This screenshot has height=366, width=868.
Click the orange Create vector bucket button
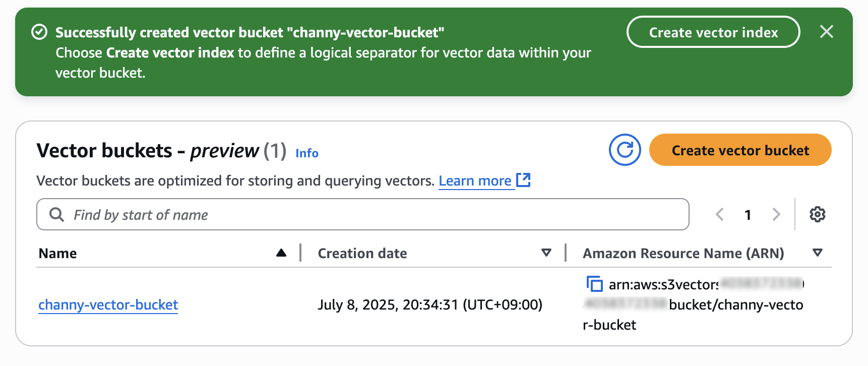click(x=740, y=150)
